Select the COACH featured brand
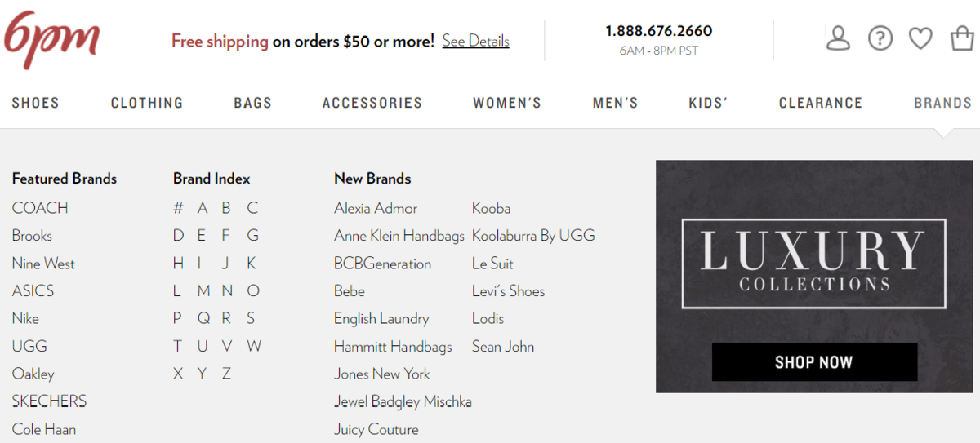This screenshot has height=443, width=980. tap(40, 208)
